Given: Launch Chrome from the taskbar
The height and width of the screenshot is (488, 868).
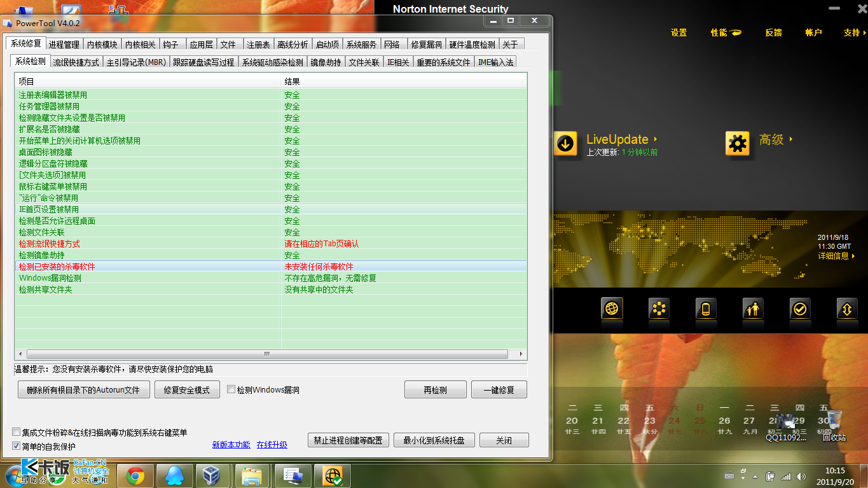Looking at the screenshot, I should pyautogui.click(x=135, y=475).
